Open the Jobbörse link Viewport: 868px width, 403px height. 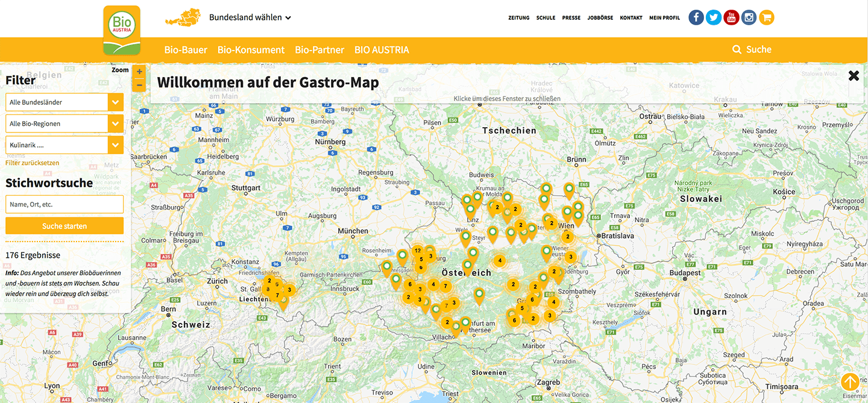click(x=600, y=18)
